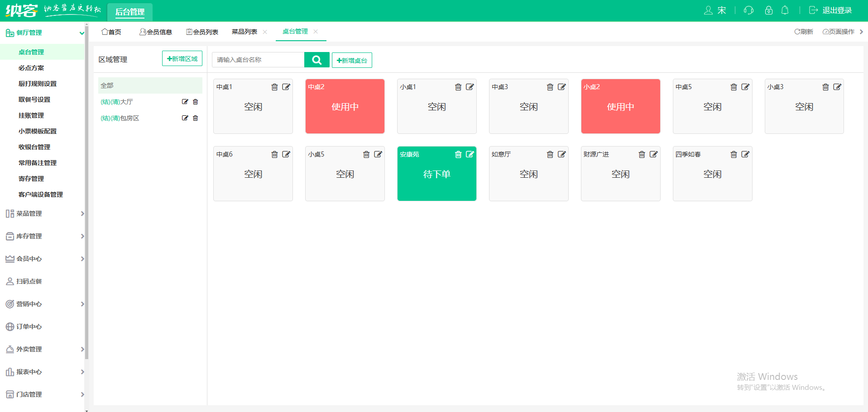Focus the table name search field

[258, 60]
